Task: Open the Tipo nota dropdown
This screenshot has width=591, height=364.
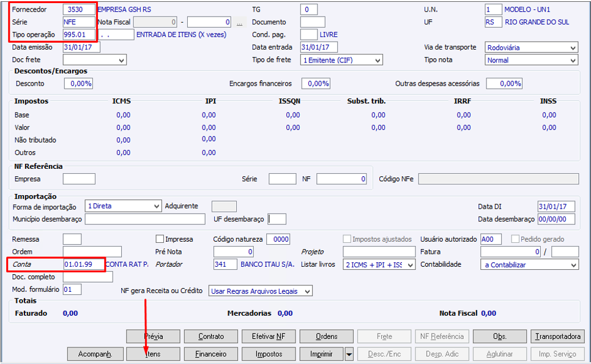Action: (532, 60)
